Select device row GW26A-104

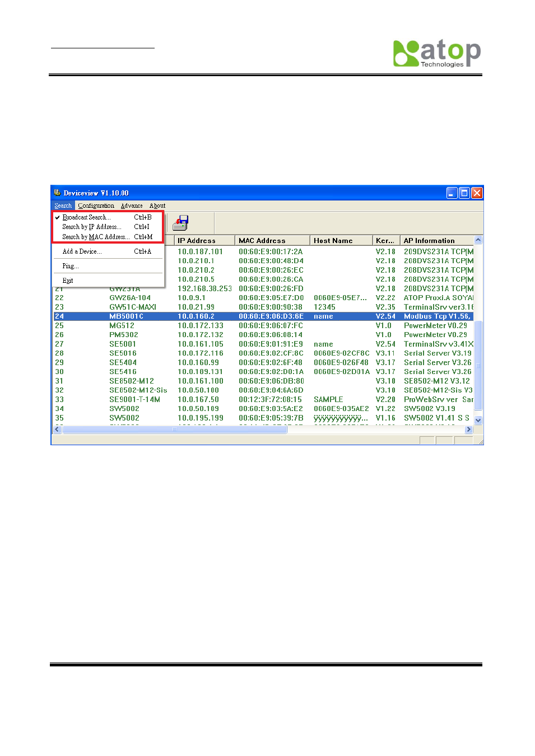(263, 298)
